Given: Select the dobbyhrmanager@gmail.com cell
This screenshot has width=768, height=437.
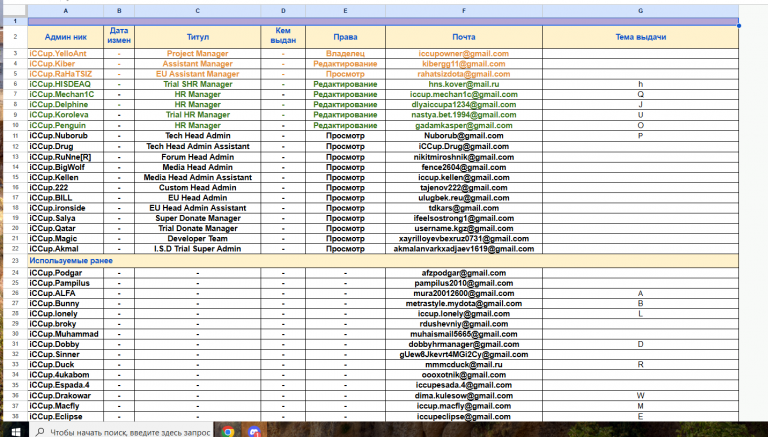Looking at the screenshot, I should (464, 344).
